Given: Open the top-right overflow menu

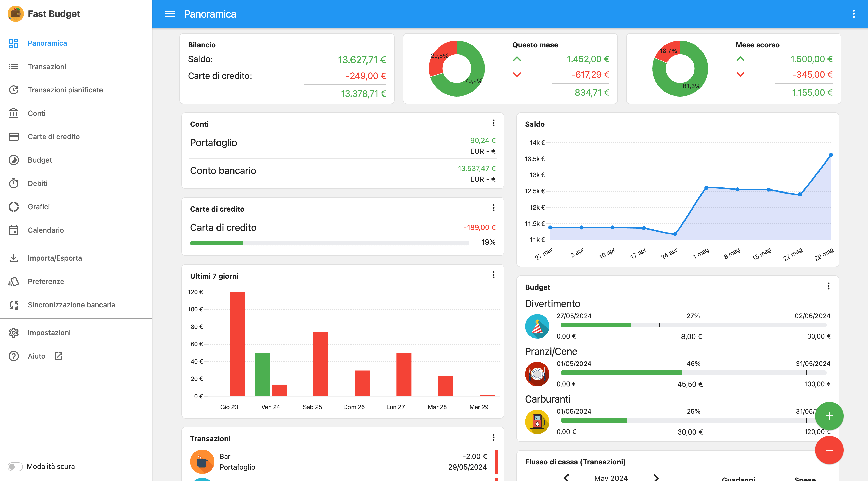Looking at the screenshot, I should click(x=853, y=14).
